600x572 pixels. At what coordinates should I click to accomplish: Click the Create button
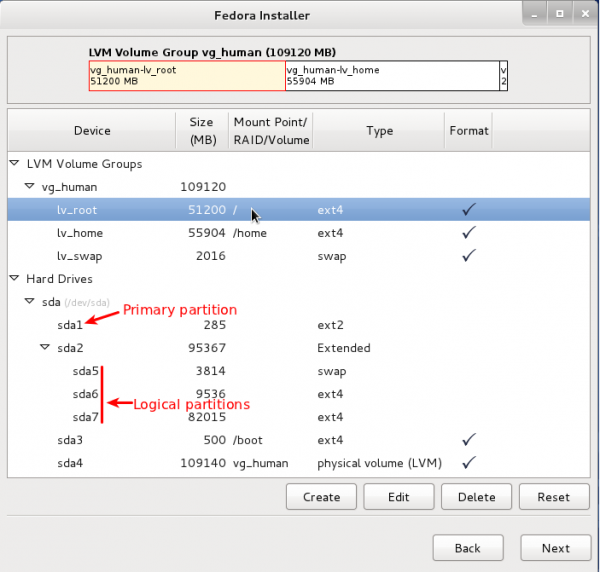321,497
